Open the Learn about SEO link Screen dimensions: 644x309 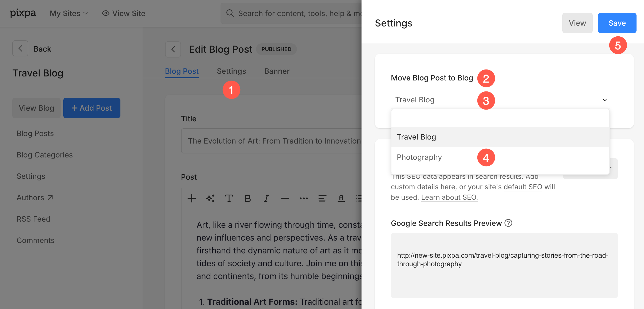pos(449,197)
